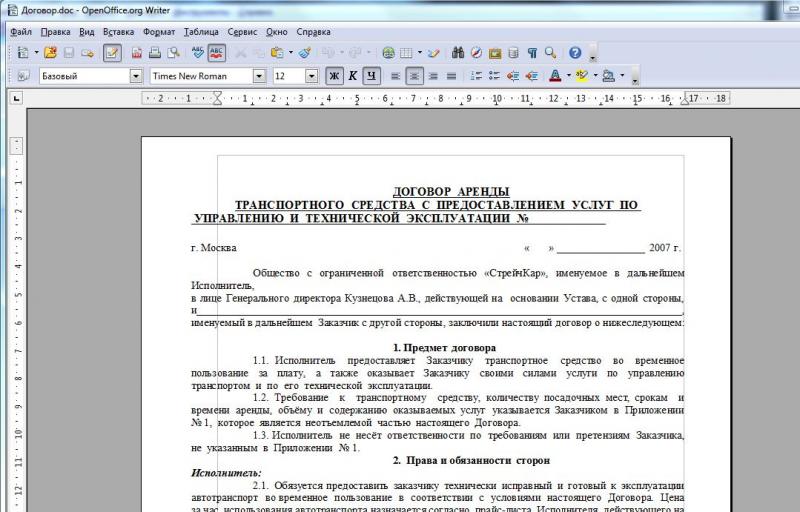Align paragraph left
800x512 pixels.
(395, 76)
